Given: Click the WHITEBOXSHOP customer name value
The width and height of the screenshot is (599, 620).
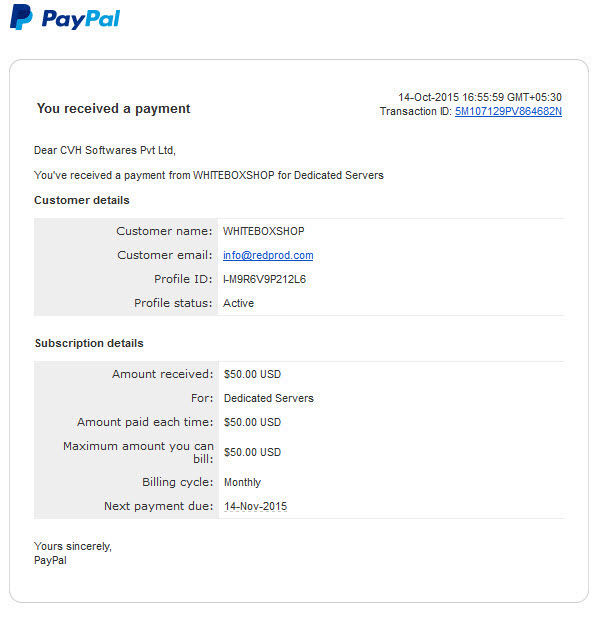Looking at the screenshot, I should [264, 231].
